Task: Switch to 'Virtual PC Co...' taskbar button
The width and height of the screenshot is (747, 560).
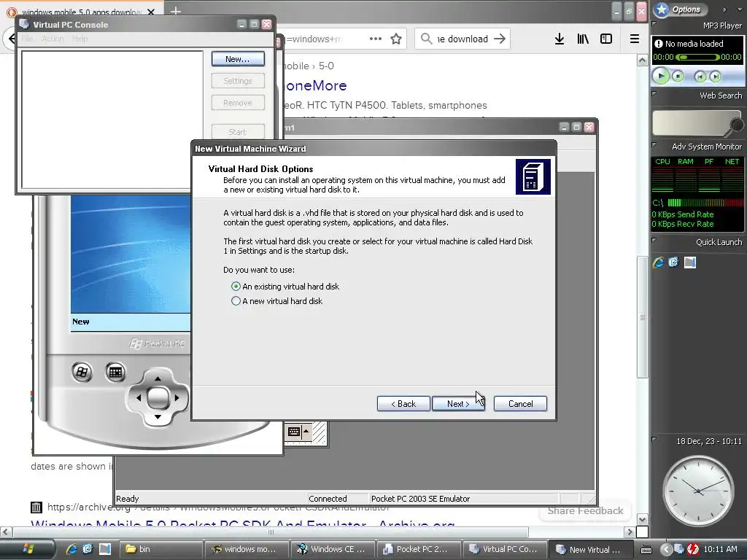Action: (503, 549)
